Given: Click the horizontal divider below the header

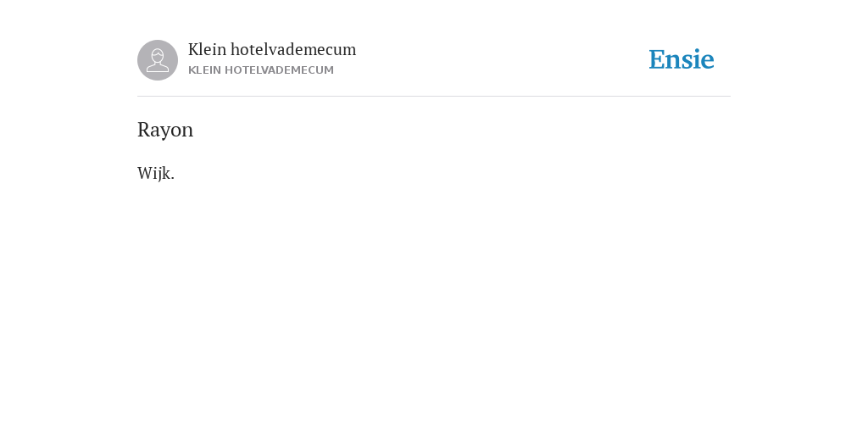Looking at the screenshot, I should (x=434, y=97).
